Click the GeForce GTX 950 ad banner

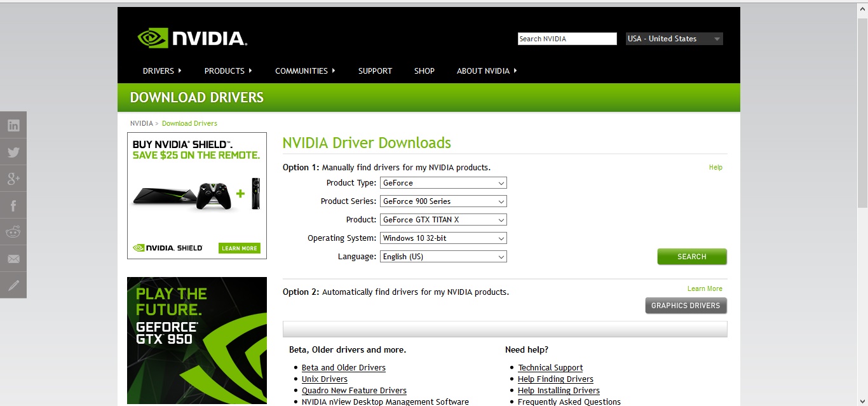(197, 341)
